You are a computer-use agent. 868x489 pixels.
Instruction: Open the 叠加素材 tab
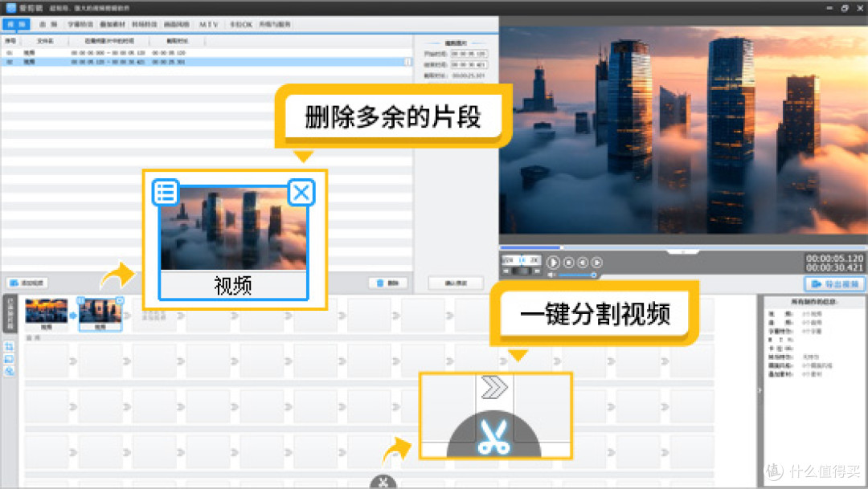click(x=113, y=24)
